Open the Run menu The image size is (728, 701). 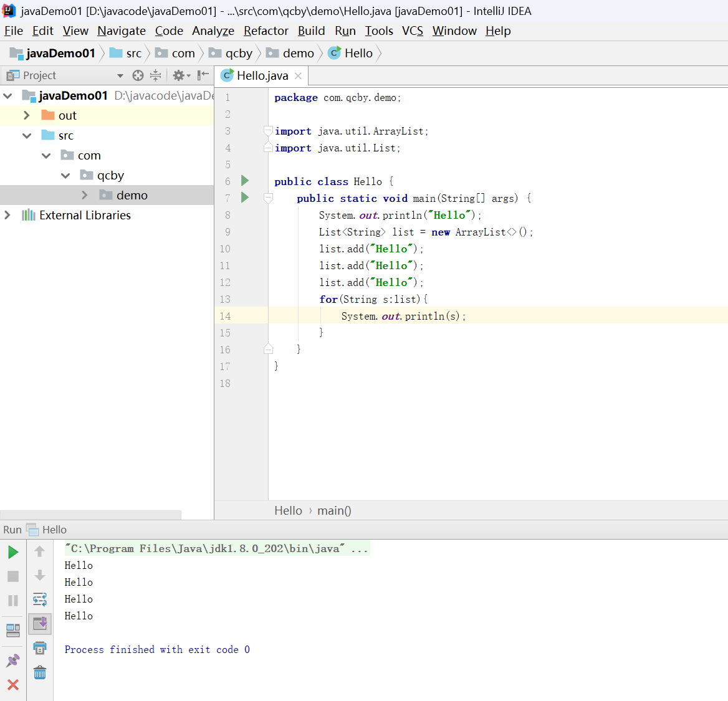pos(345,31)
